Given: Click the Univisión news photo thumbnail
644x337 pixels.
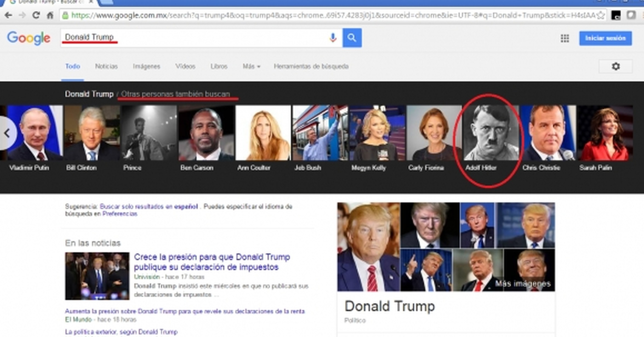Looking at the screenshot, I should [x=97, y=276].
